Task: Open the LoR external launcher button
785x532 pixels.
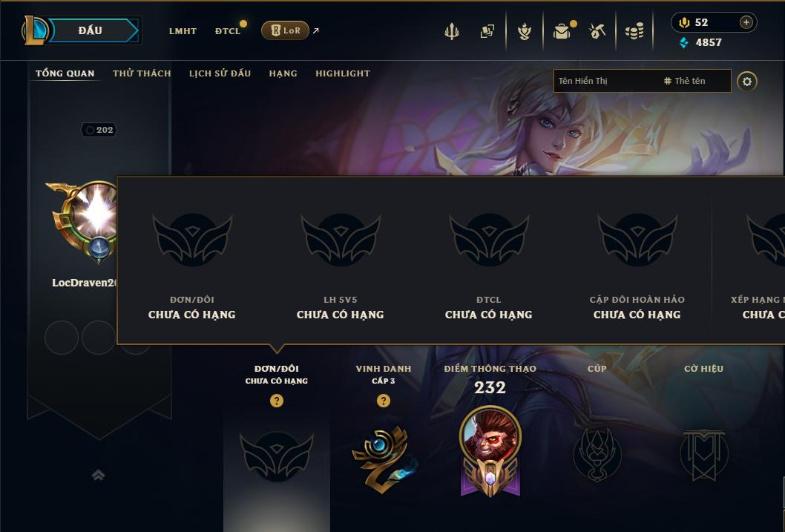Action: point(285,30)
